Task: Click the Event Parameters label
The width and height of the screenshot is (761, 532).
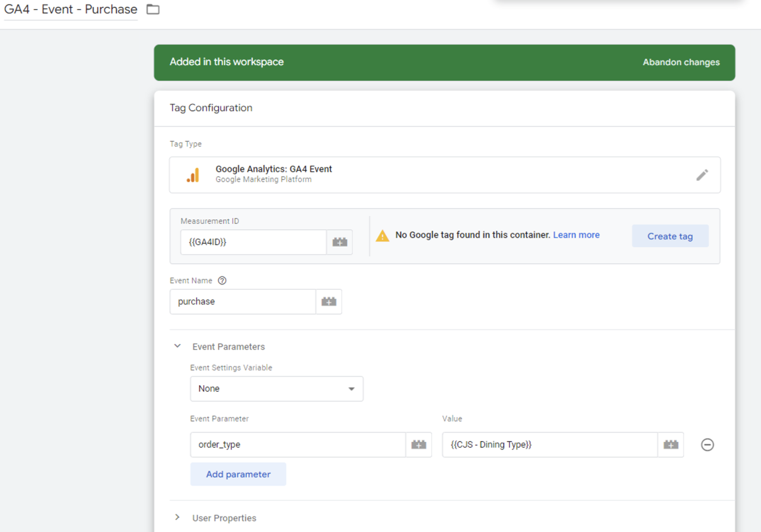Action: coord(229,347)
